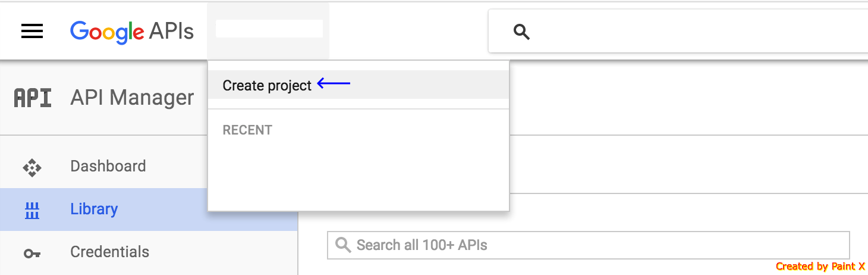Image resolution: width=868 pixels, height=275 pixels.
Task: Open the Credentials page link
Action: [110, 252]
